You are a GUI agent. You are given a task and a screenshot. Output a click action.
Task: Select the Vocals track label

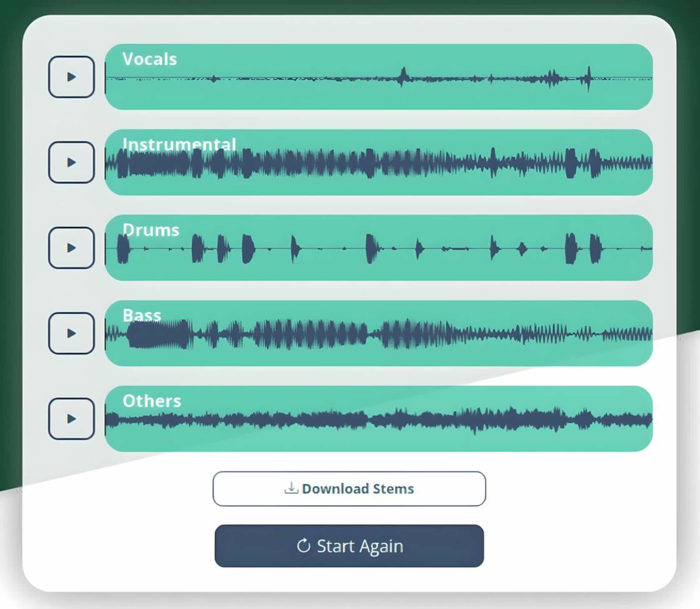(149, 59)
